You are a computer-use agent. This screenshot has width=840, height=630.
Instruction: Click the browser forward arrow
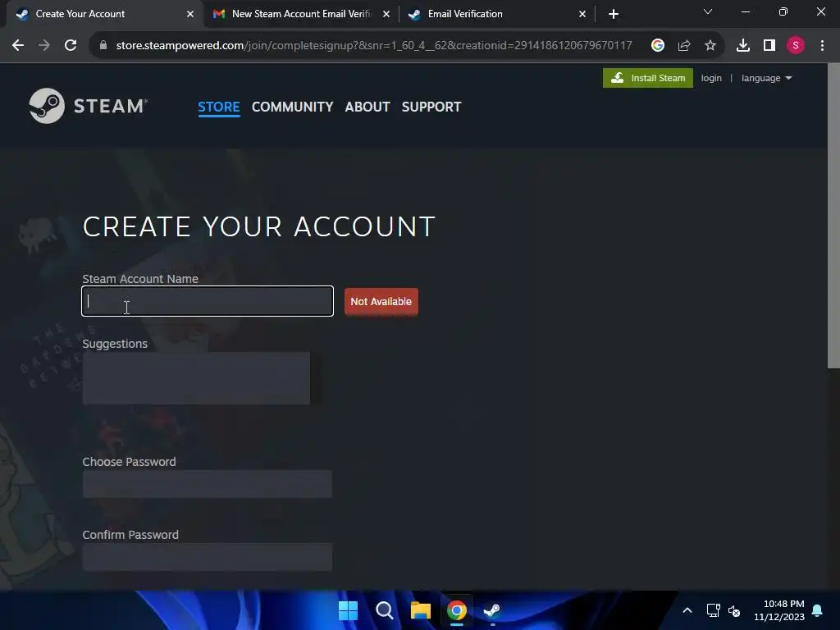pyautogui.click(x=44, y=46)
